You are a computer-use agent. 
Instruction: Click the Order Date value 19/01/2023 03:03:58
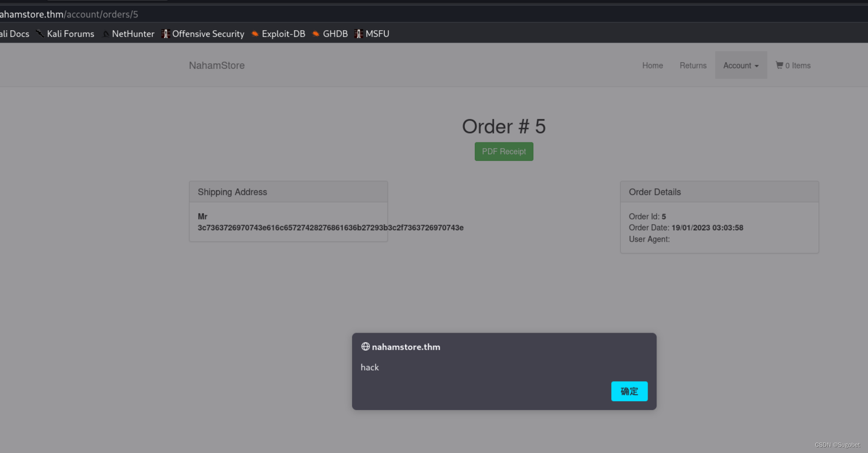coord(707,227)
